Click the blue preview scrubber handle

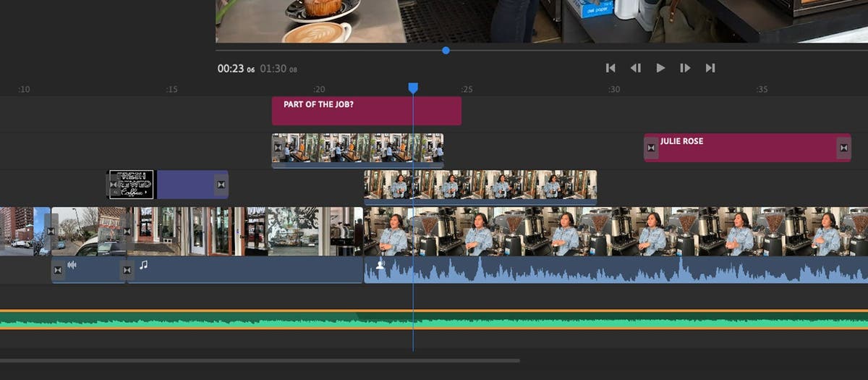tap(446, 50)
